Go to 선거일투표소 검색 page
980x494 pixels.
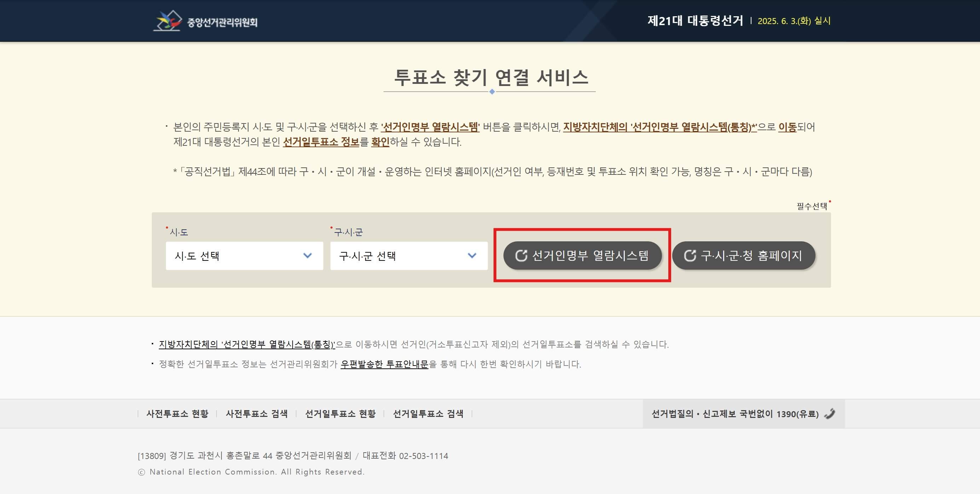click(428, 414)
